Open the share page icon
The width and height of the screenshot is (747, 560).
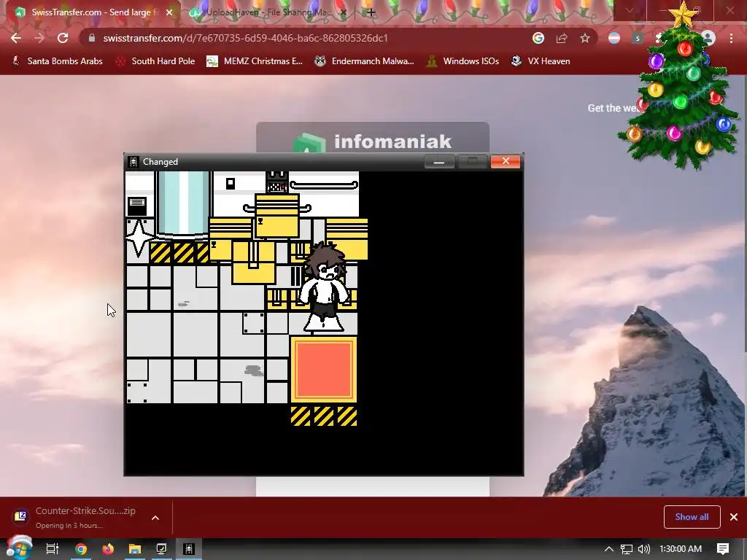click(x=562, y=38)
